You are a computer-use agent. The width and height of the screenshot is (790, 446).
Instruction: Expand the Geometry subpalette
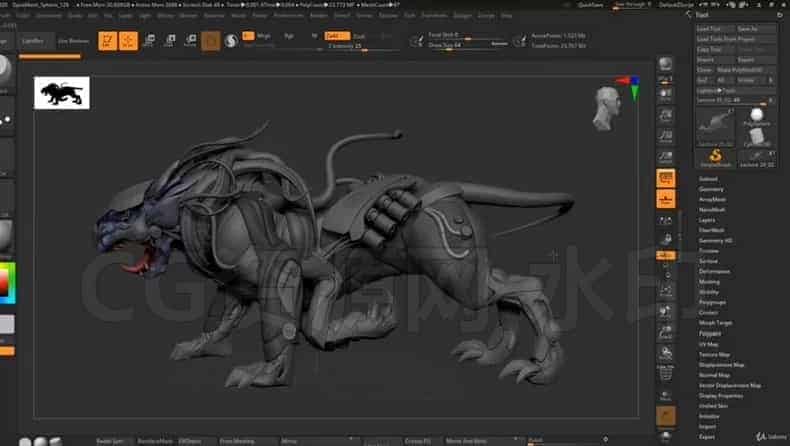pyautogui.click(x=711, y=189)
